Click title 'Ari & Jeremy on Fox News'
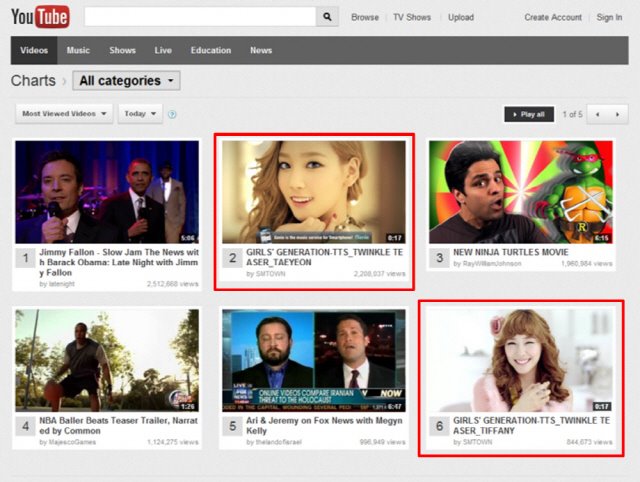 point(324,426)
